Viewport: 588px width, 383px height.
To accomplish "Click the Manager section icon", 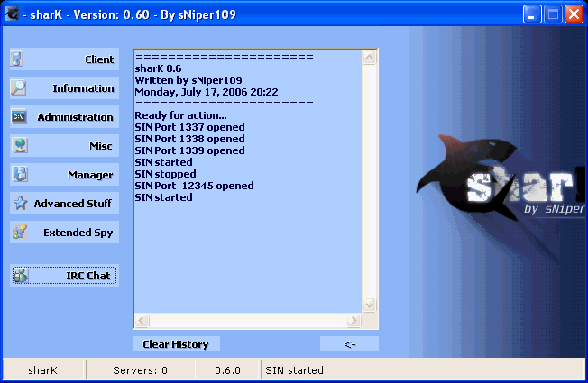I will pos(19,175).
